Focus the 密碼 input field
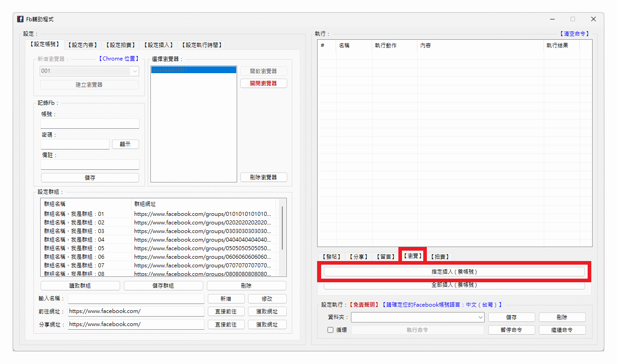 pos(75,144)
